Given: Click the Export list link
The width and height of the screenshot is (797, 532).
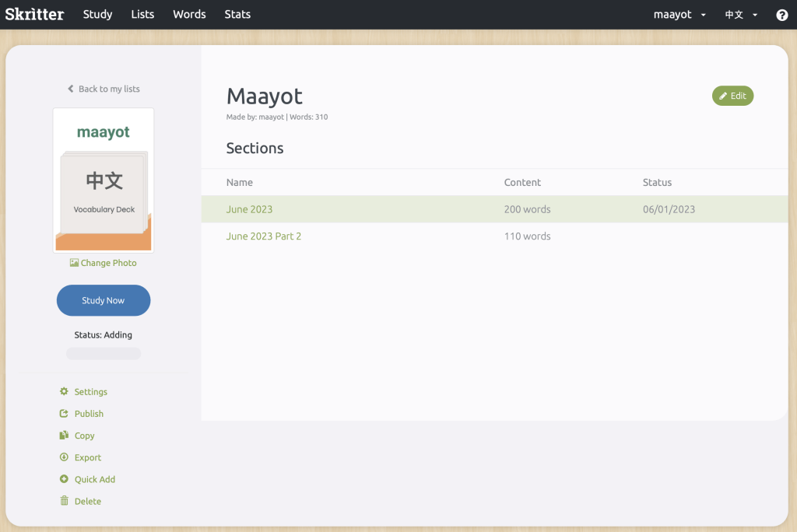Looking at the screenshot, I should 87,457.
